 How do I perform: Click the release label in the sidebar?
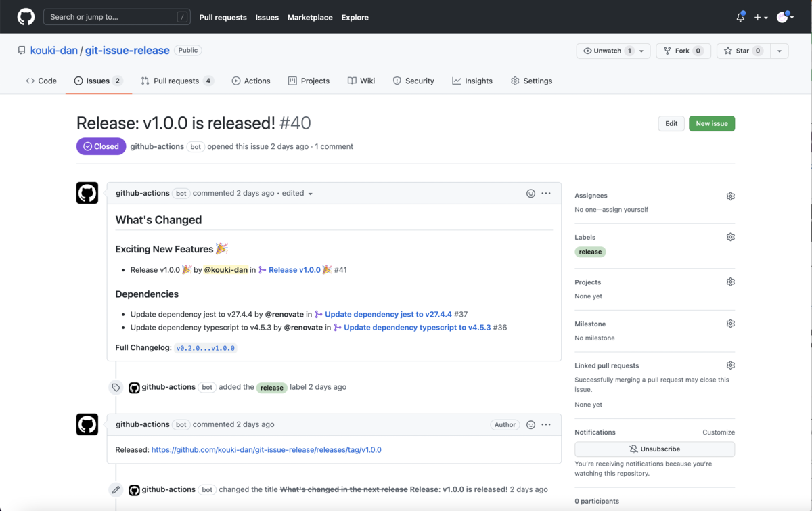pos(590,252)
